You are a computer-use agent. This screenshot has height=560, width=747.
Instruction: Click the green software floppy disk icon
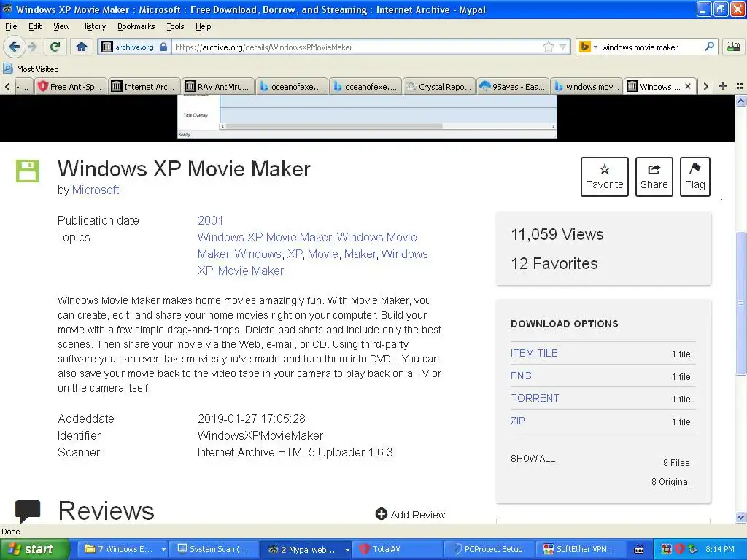[28, 171]
